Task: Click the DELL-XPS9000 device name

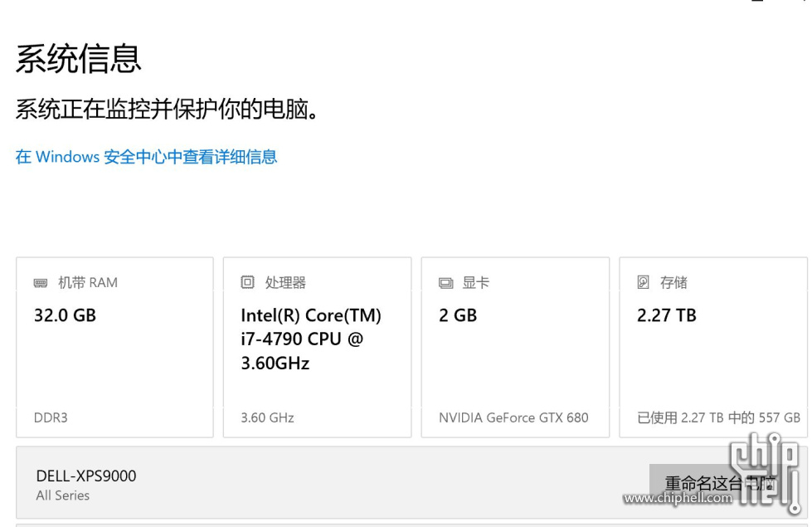Action: point(86,476)
